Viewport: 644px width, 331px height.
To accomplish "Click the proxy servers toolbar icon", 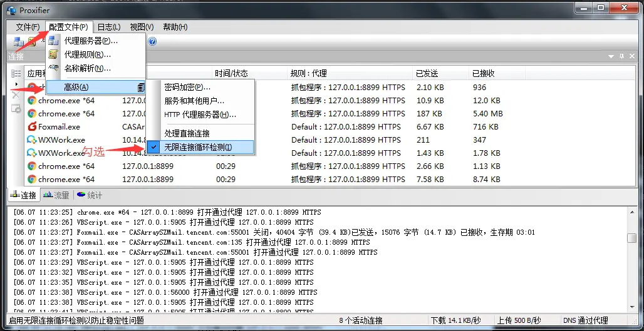I will tap(19, 41).
